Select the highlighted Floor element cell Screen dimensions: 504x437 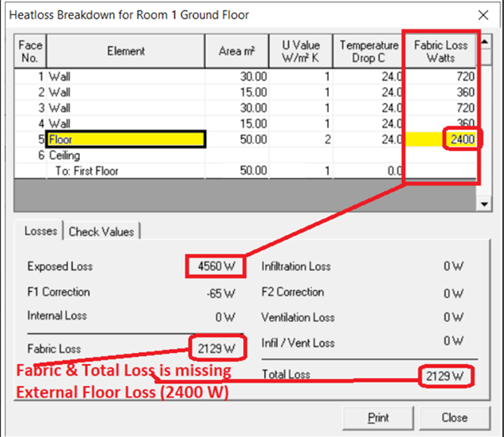tap(126, 139)
